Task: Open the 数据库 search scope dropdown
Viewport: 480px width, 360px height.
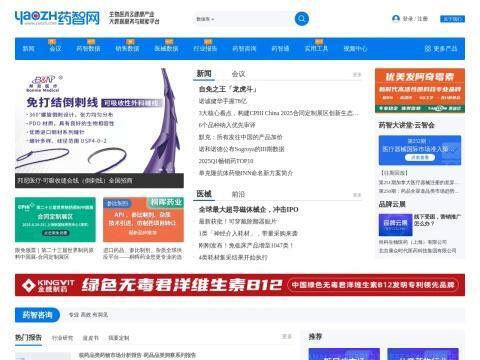Action: [x=205, y=19]
